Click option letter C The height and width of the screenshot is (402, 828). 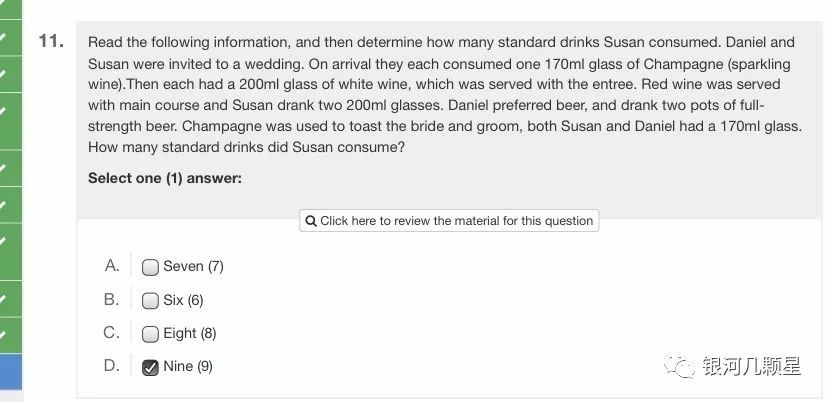pyautogui.click(x=112, y=333)
